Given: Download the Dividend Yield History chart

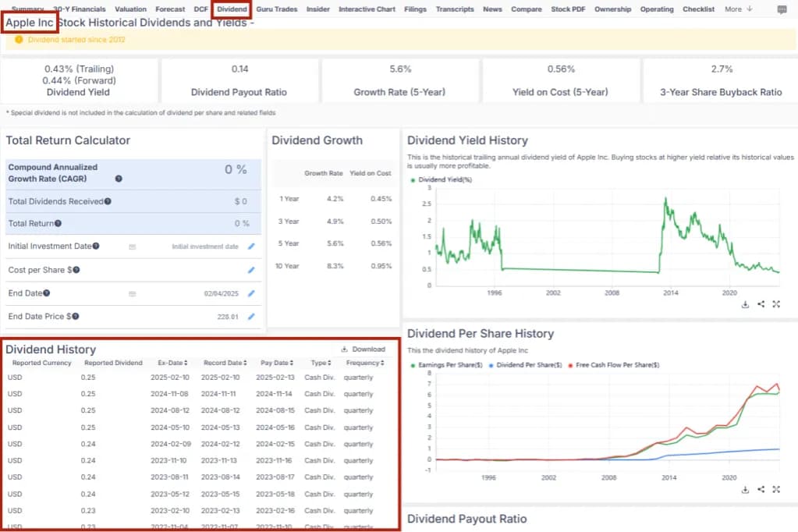Looking at the screenshot, I should pos(745,304).
